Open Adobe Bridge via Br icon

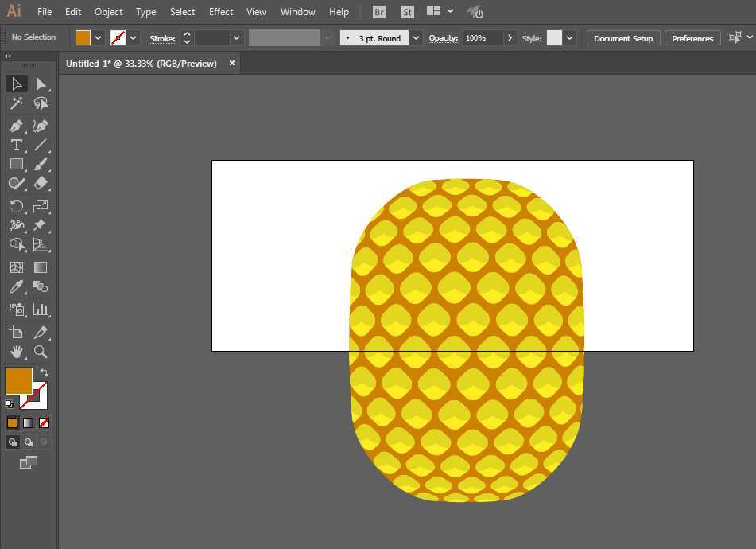379,12
